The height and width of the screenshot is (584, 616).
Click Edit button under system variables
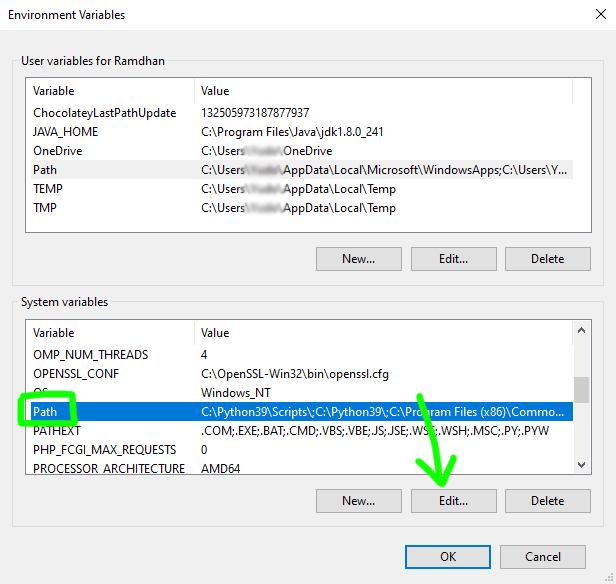coord(453,501)
